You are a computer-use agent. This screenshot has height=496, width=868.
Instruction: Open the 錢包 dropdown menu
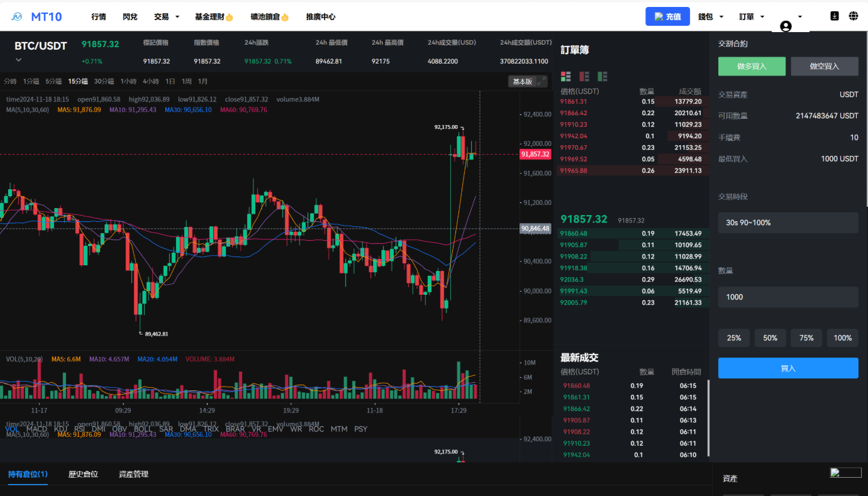pos(711,17)
